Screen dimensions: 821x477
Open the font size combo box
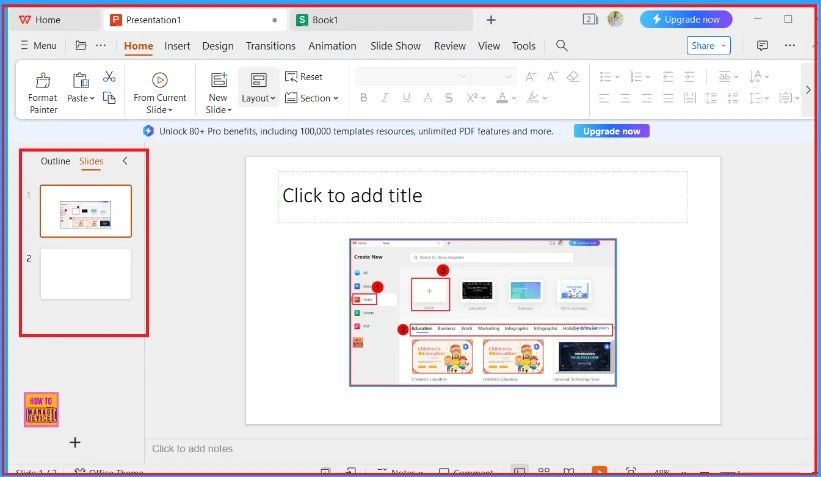[493, 76]
